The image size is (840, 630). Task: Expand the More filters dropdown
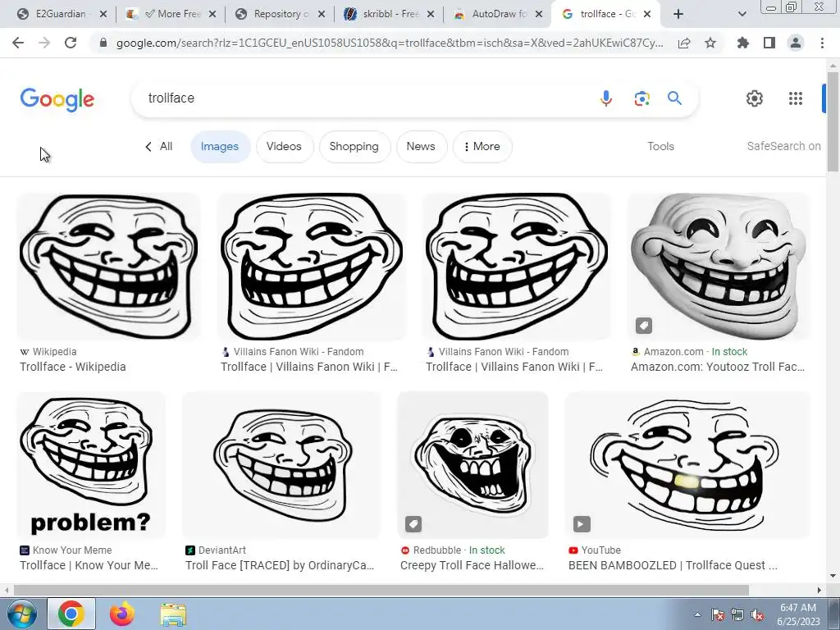482,146
